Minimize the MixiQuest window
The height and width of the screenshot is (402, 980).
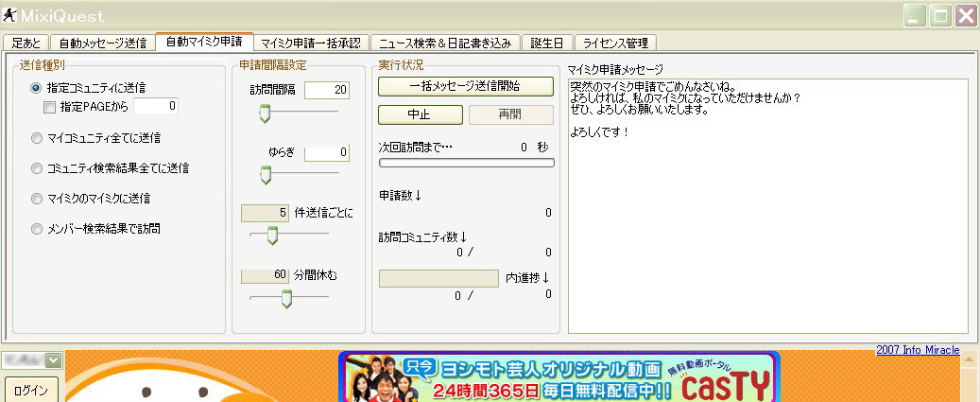click(x=917, y=15)
